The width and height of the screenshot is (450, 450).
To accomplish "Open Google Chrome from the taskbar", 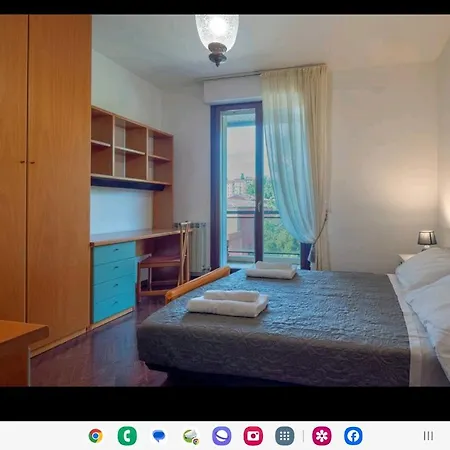I will point(96,436).
